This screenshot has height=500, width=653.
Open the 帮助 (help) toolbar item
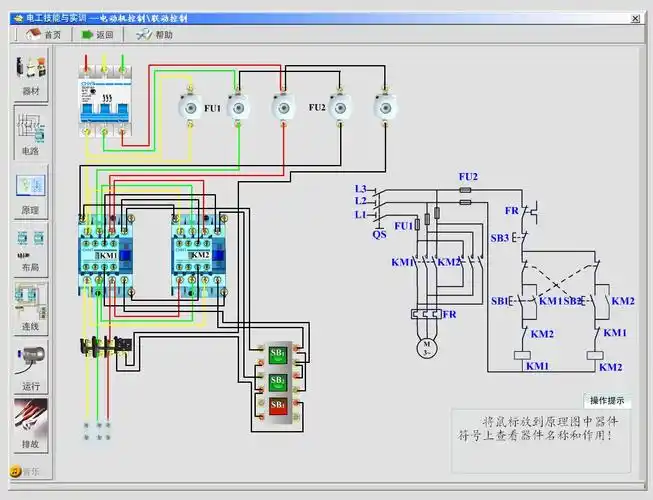[x=154, y=34]
